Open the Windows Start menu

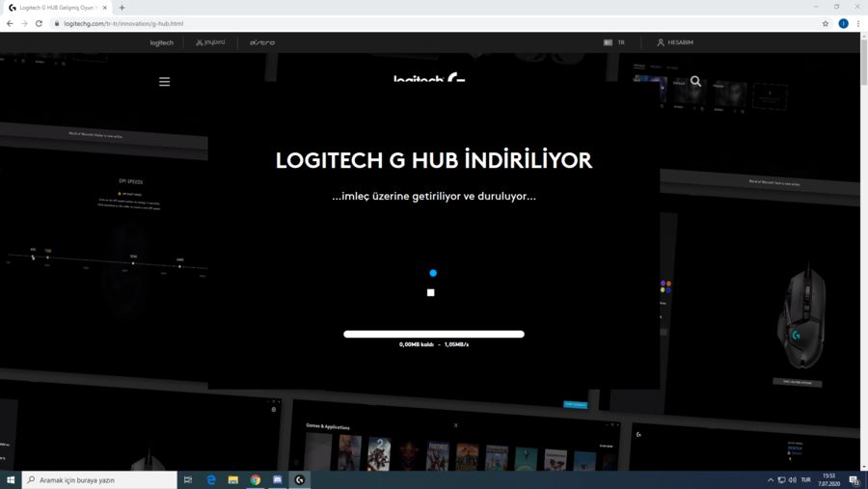click(11, 480)
